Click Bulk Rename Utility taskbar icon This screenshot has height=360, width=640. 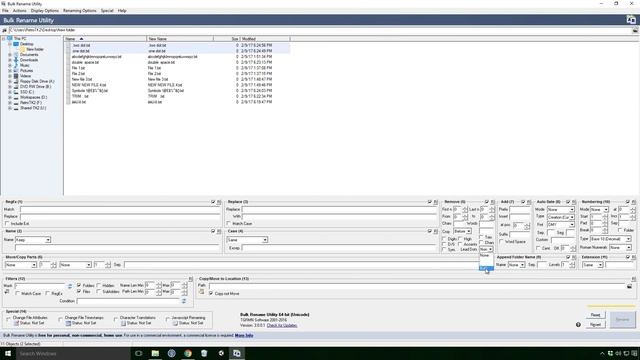click(237, 353)
